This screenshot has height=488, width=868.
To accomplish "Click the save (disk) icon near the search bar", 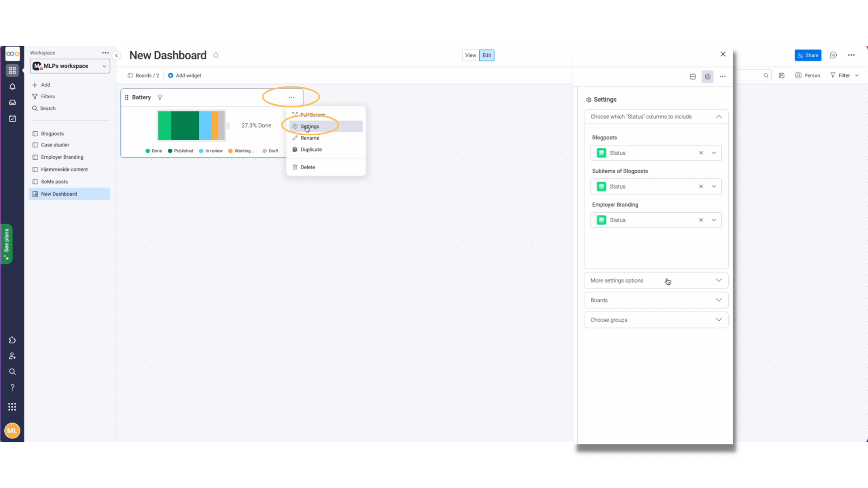I will pyautogui.click(x=782, y=75).
